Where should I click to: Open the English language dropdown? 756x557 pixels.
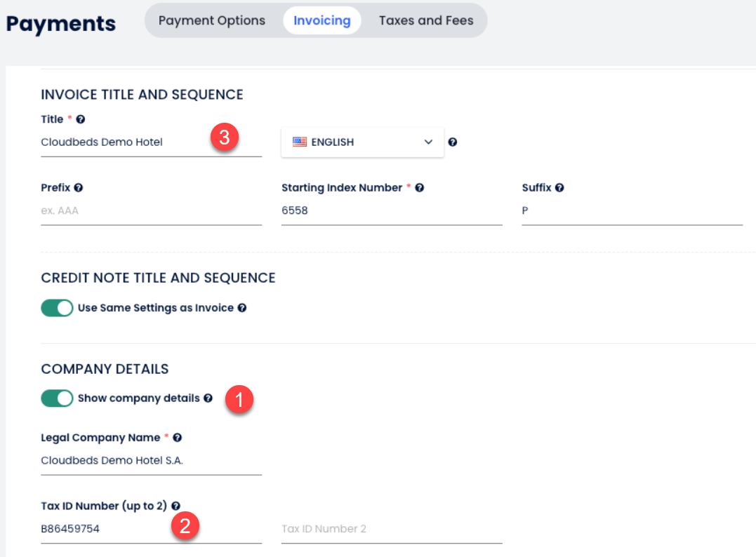[362, 142]
